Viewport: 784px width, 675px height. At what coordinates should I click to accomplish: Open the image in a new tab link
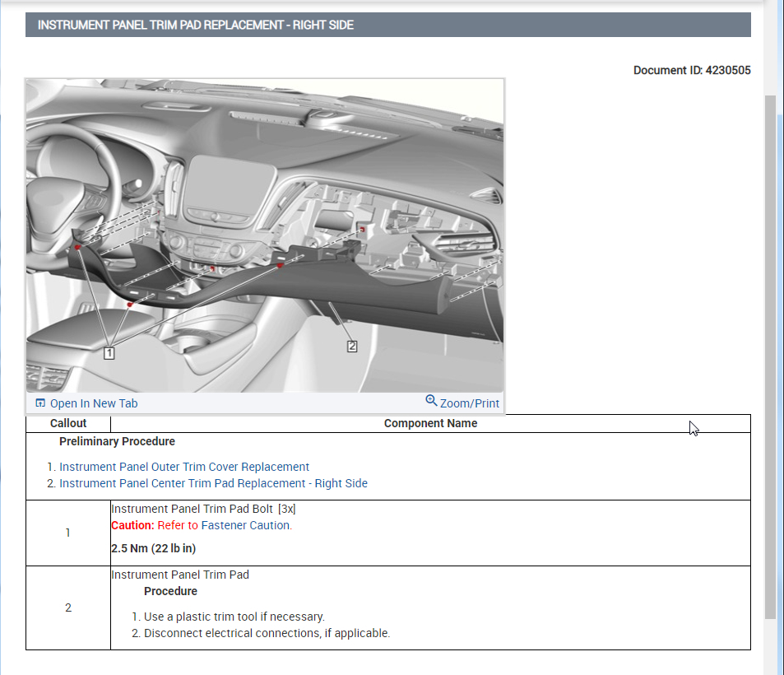click(x=94, y=403)
